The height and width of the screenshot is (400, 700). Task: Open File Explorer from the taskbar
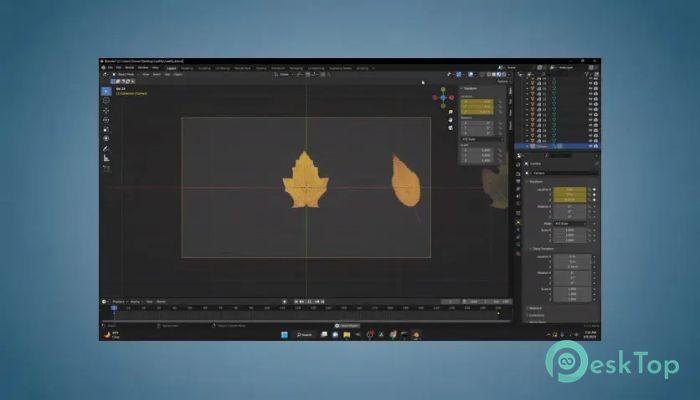[347, 335]
